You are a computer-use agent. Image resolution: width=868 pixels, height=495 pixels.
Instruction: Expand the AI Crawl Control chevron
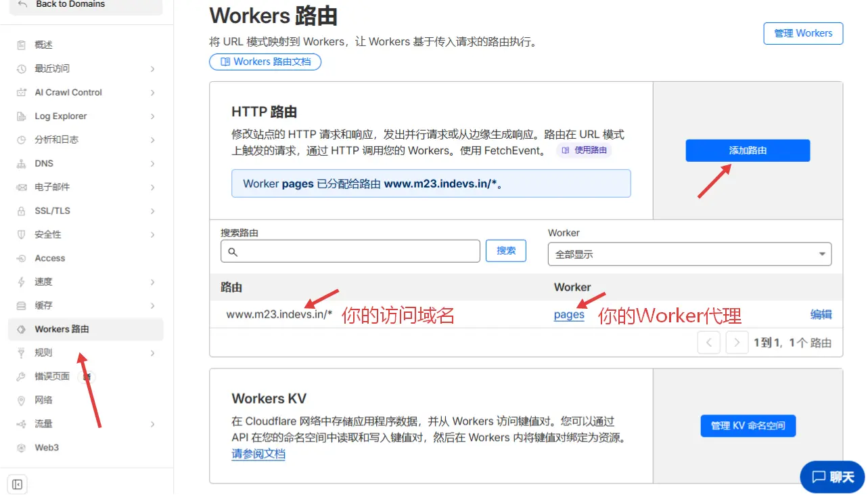[x=152, y=93]
